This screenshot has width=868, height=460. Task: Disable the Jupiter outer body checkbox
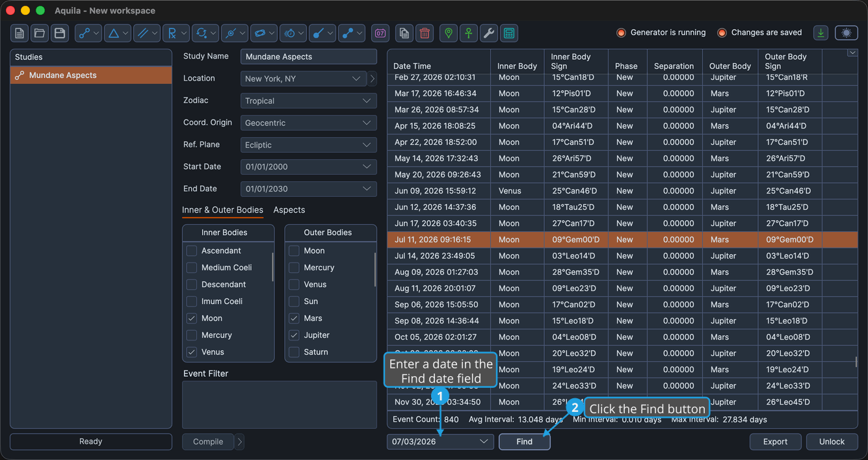(x=294, y=335)
